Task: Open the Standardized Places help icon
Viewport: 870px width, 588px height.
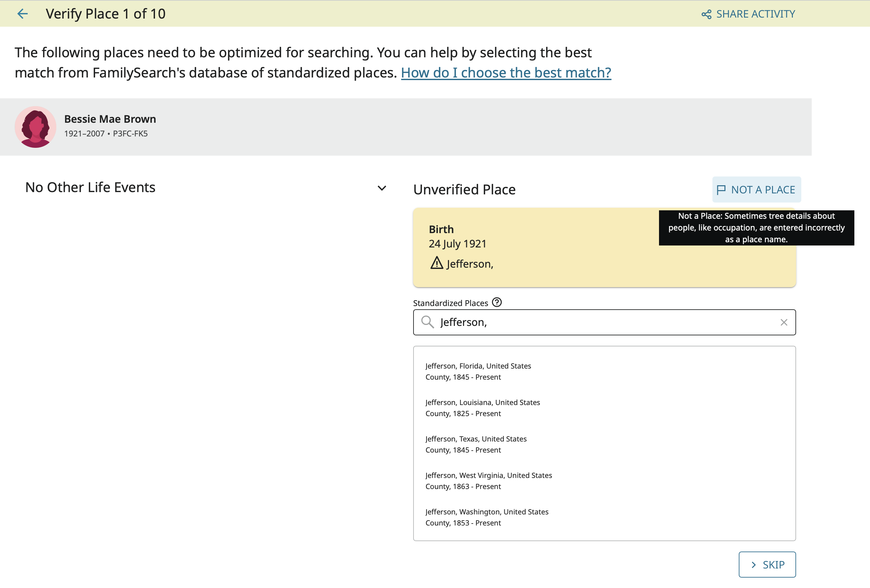Action: click(497, 302)
